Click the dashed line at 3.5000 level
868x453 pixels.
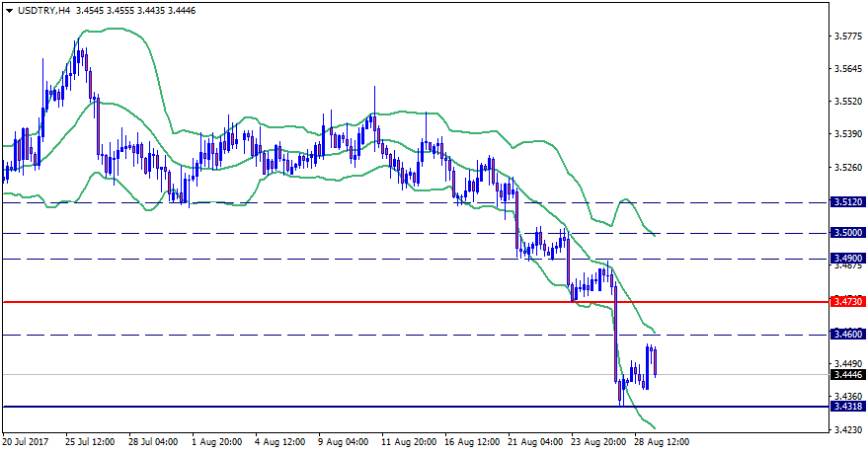click(296, 234)
